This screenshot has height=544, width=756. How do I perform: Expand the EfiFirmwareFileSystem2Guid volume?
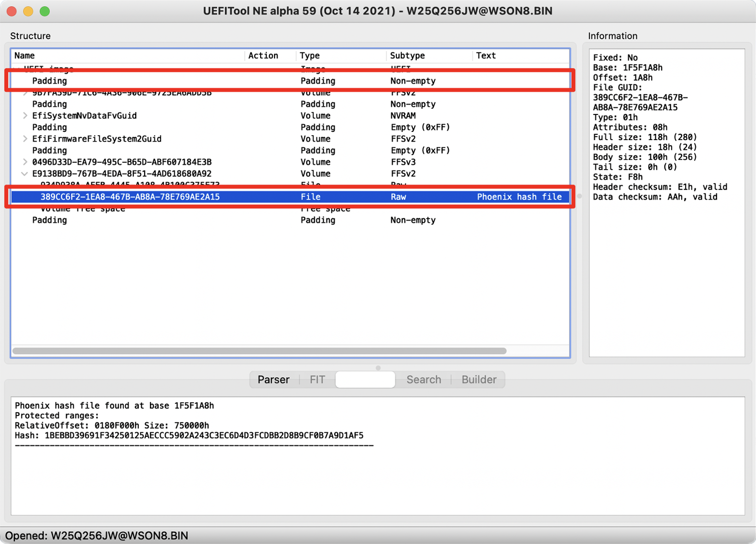click(x=24, y=139)
